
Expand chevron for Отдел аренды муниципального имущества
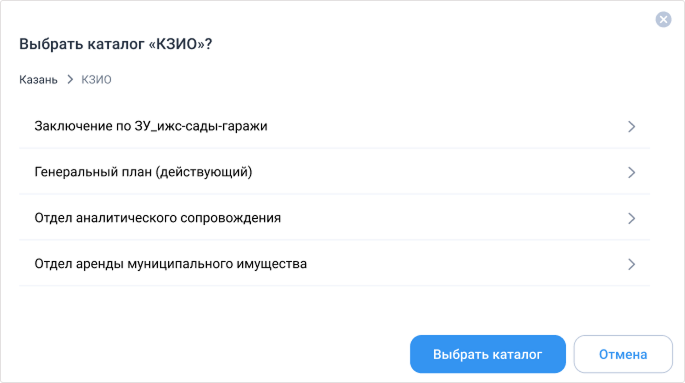631,264
